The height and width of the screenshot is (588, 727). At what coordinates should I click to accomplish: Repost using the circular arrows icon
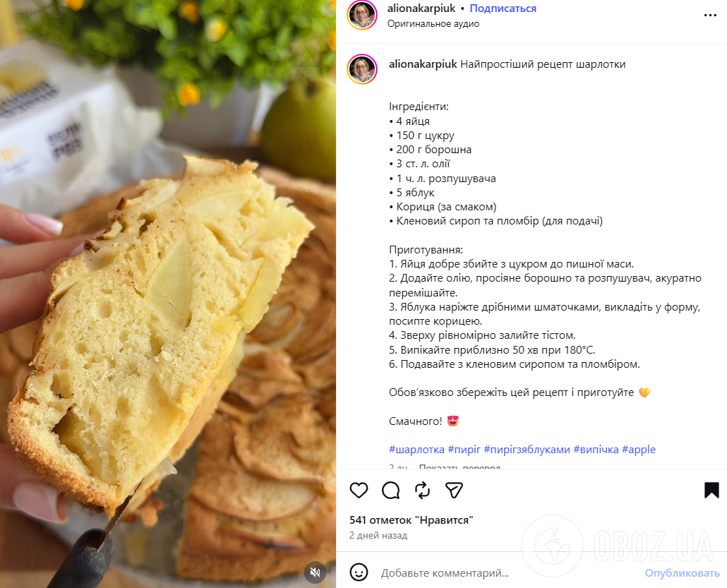click(422, 490)
